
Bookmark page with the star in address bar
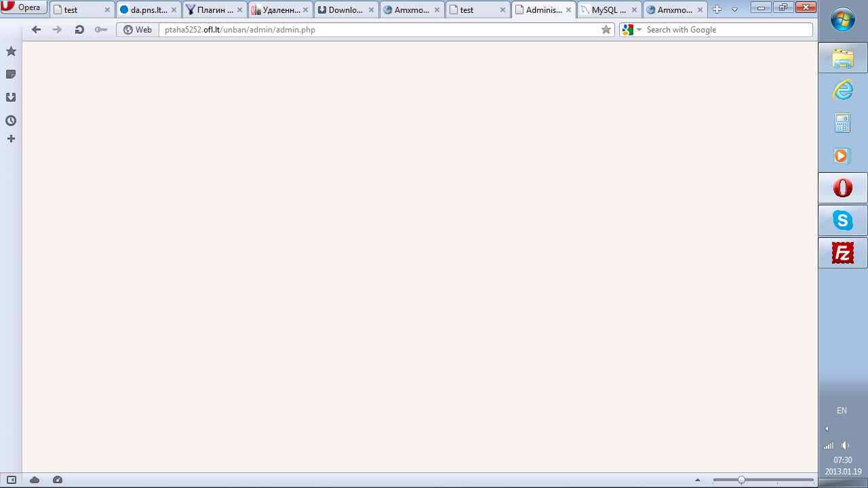click(606, 30)
